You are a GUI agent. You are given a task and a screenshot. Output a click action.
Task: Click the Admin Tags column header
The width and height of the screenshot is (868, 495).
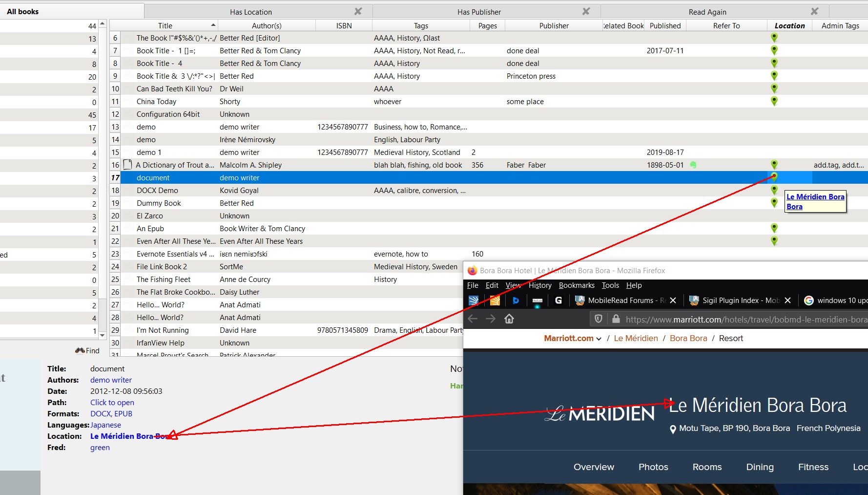coord(840,25)
